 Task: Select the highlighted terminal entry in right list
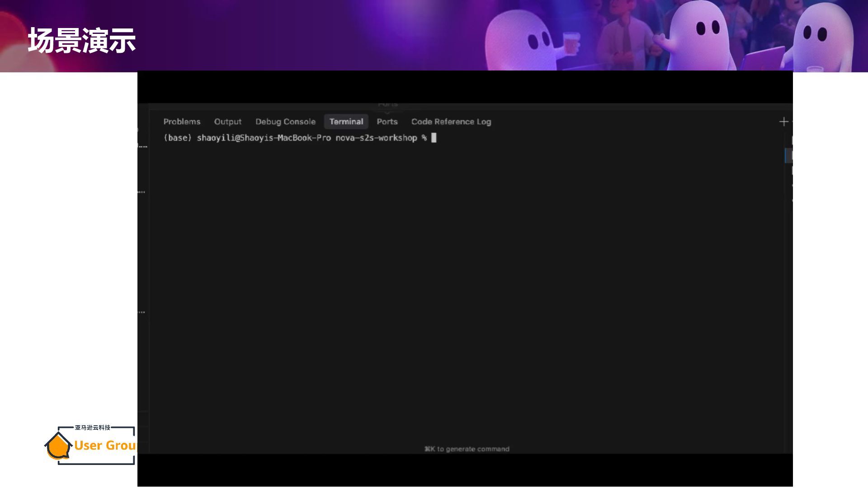point(789,155)
